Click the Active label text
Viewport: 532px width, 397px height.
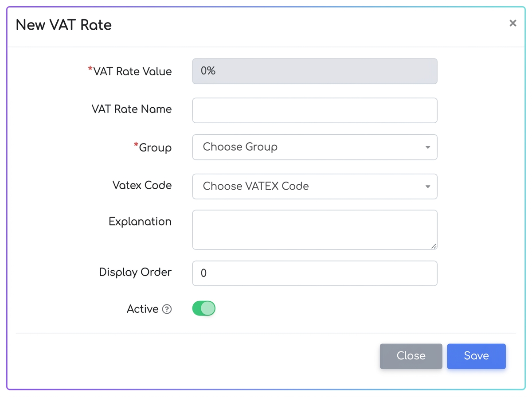[143, 309]
